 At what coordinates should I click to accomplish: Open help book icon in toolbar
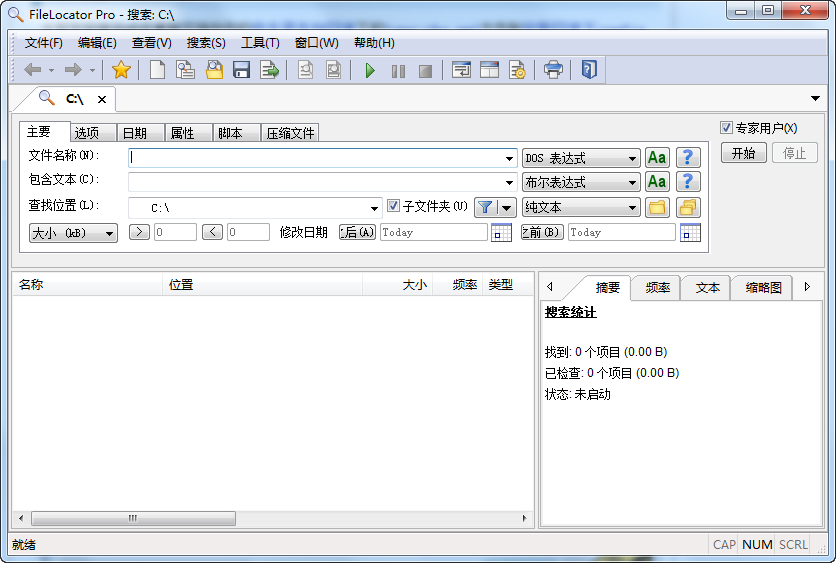coord(589,70)
